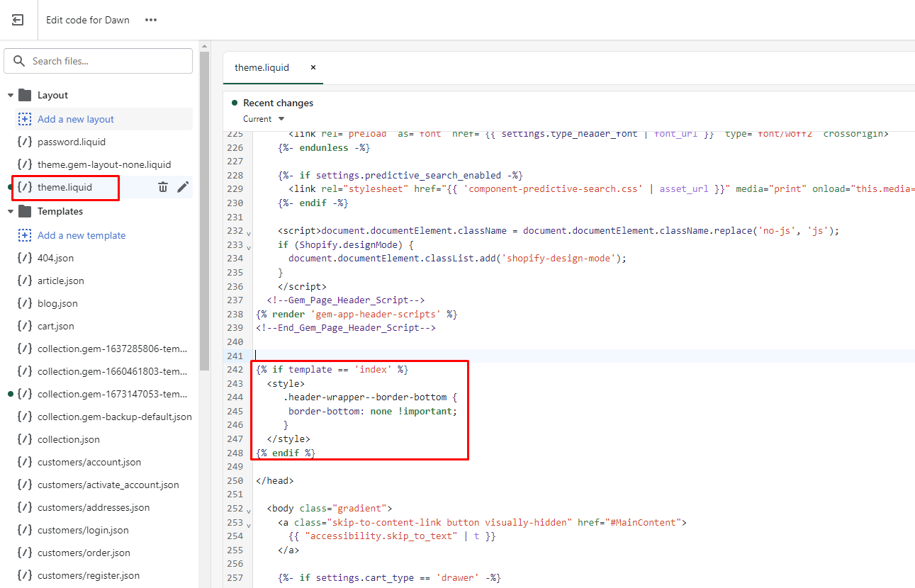The image size is (915, 588).
Task: Collapse the Templates folder arrow
Action: tap(11, 211)
